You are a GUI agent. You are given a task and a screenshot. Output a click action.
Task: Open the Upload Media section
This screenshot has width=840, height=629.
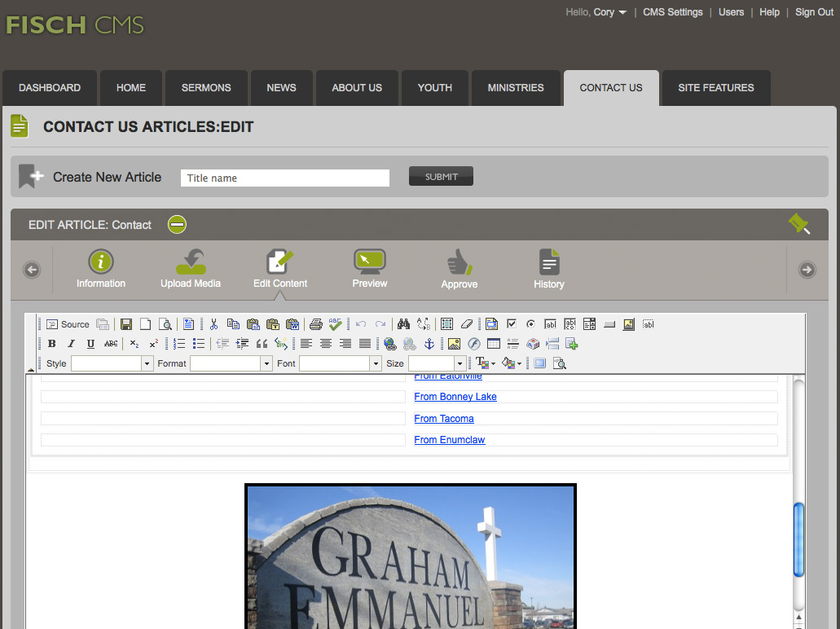[x=191, y=269]
